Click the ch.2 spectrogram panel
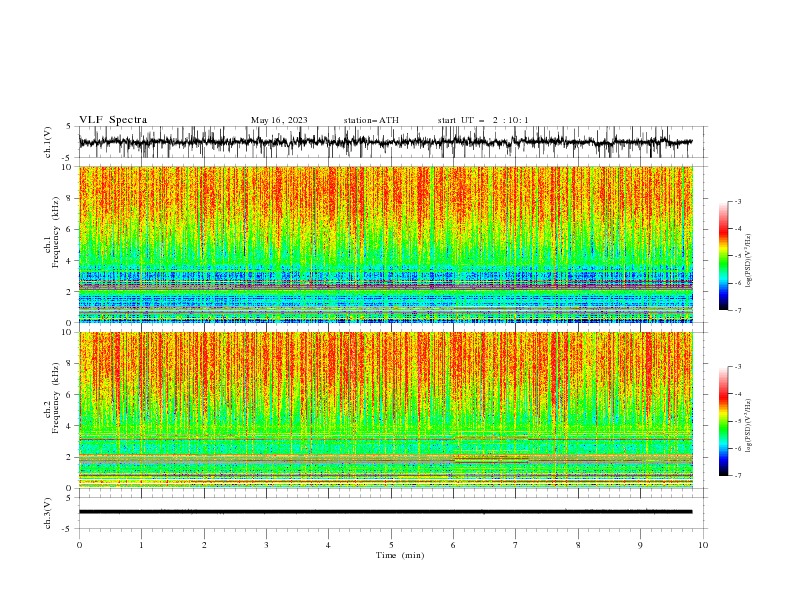 pos(385,410)
